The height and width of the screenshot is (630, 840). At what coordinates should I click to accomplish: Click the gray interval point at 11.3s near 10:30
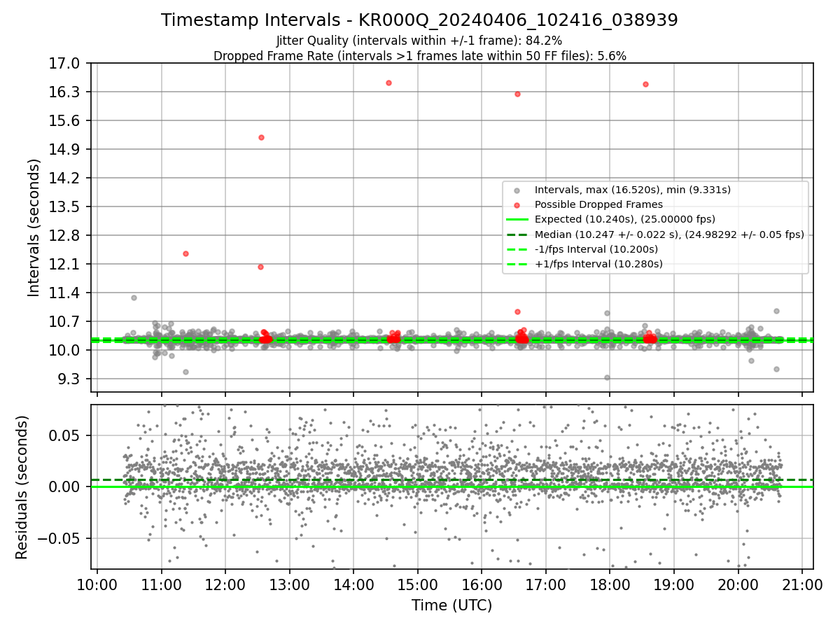point(134,297)
